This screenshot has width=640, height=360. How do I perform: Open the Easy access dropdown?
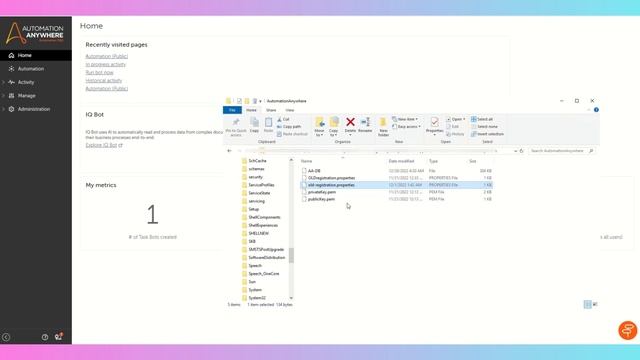[406, 127]
